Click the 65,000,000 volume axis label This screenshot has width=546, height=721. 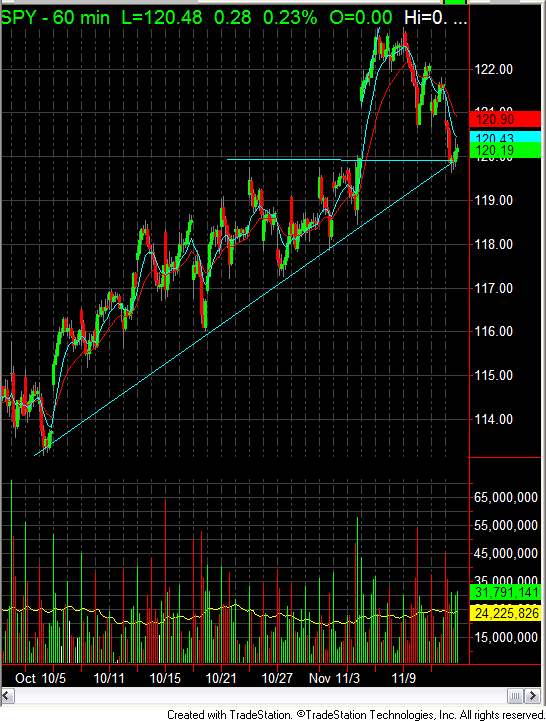[x=506, y=498]
